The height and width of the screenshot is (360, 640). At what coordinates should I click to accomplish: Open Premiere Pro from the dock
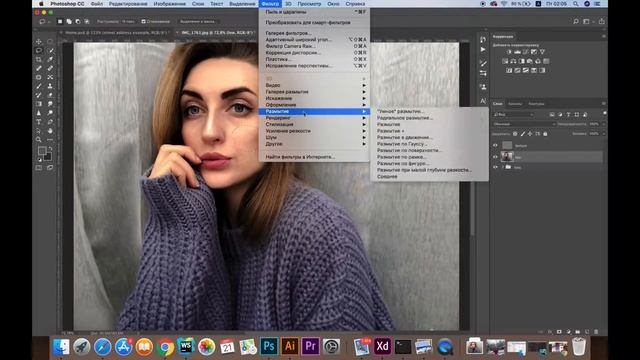(310, 347)
